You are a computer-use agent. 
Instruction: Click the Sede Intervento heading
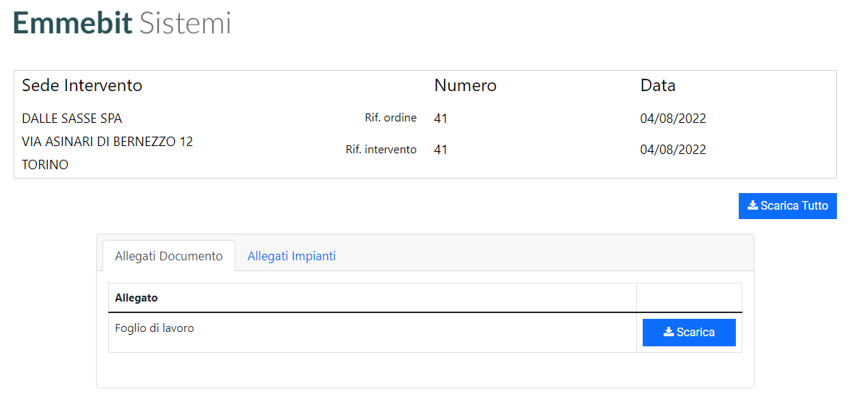(82, 85)
